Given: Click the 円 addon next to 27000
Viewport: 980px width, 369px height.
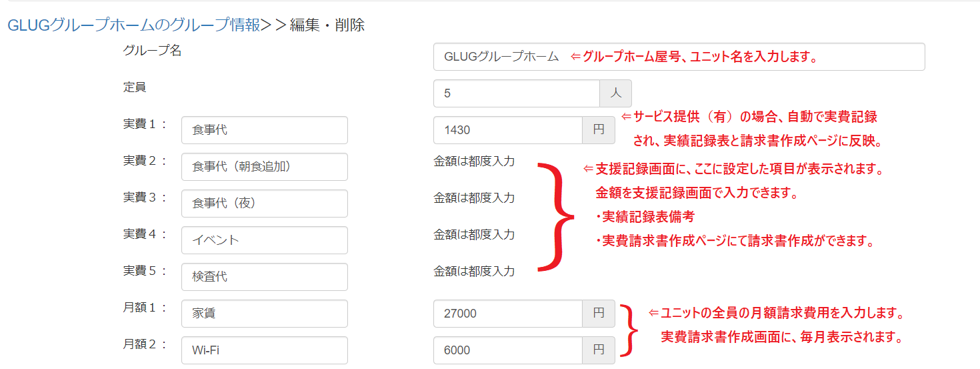Looking at the screenshot, I should pos(599,314).
